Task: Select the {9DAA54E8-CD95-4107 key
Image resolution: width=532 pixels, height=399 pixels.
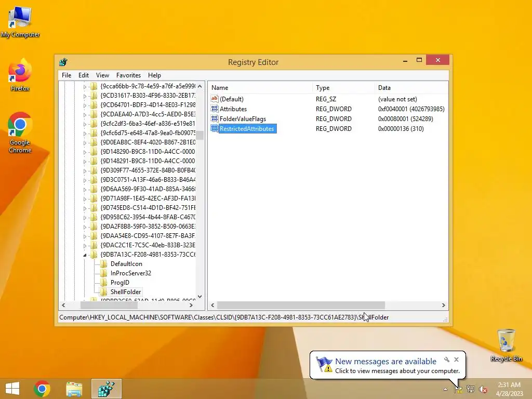Action: tap(148, 235)
